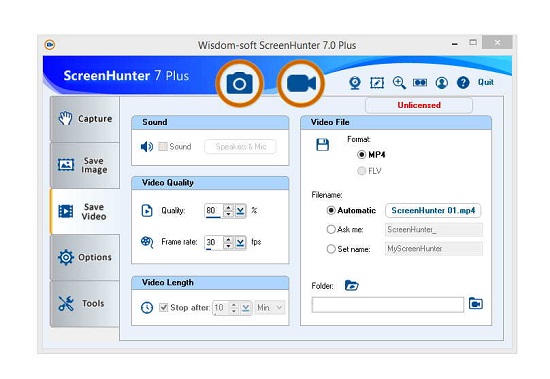The height and width of the screenshot is (379, 550).
Task: Open the user account icon
Action: (442, 83)
